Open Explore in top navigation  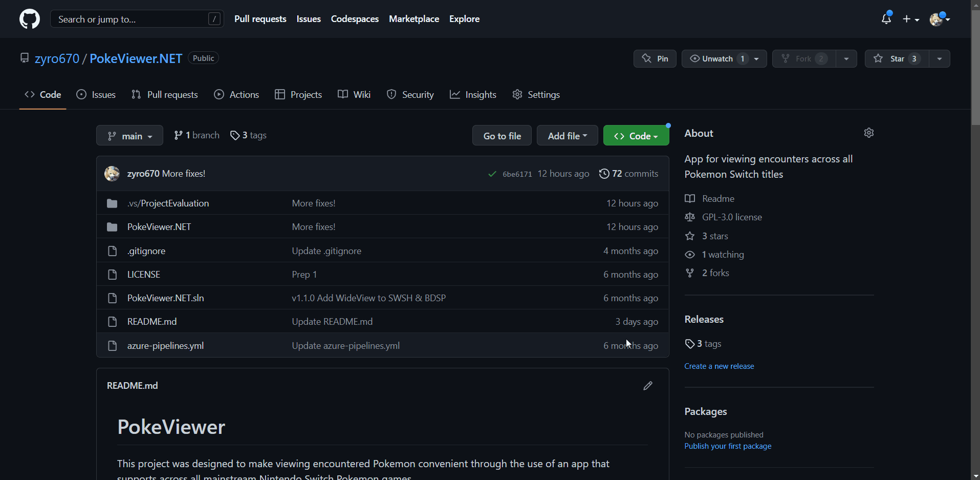point(464,19)
